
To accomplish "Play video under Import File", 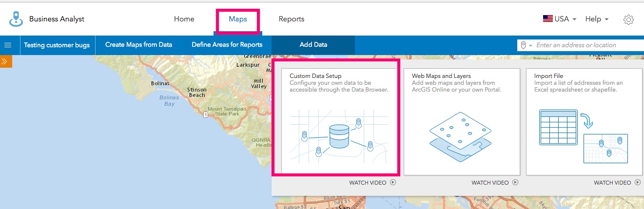I will [x=638, y=183].
